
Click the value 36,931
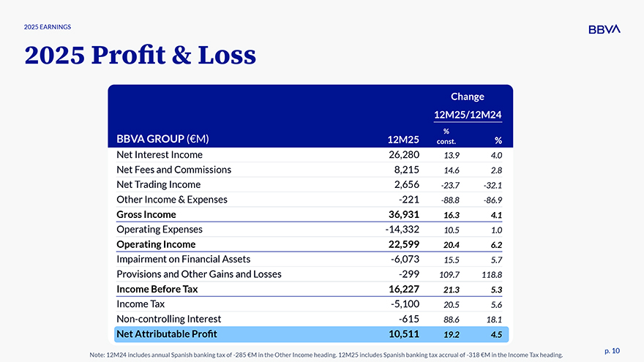coord(404,214)
